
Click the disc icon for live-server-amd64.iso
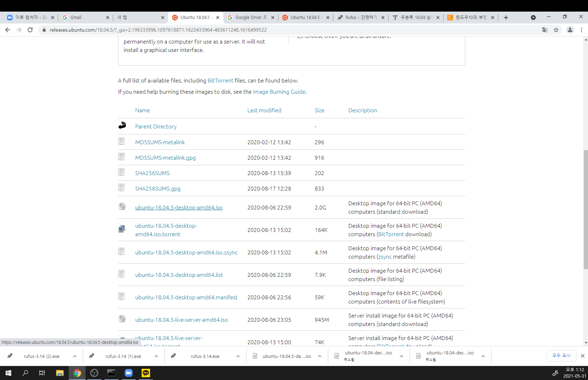click(122, 319)
